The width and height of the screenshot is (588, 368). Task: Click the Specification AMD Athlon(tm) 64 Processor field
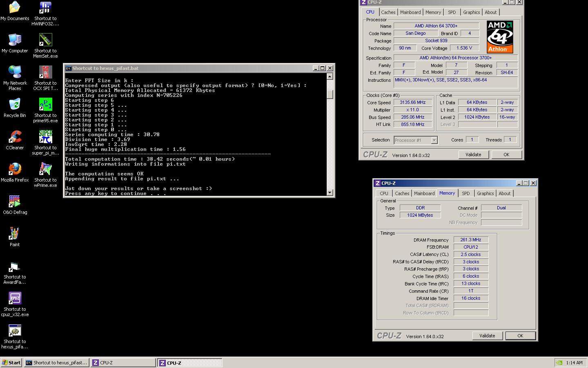pos(456,58)
